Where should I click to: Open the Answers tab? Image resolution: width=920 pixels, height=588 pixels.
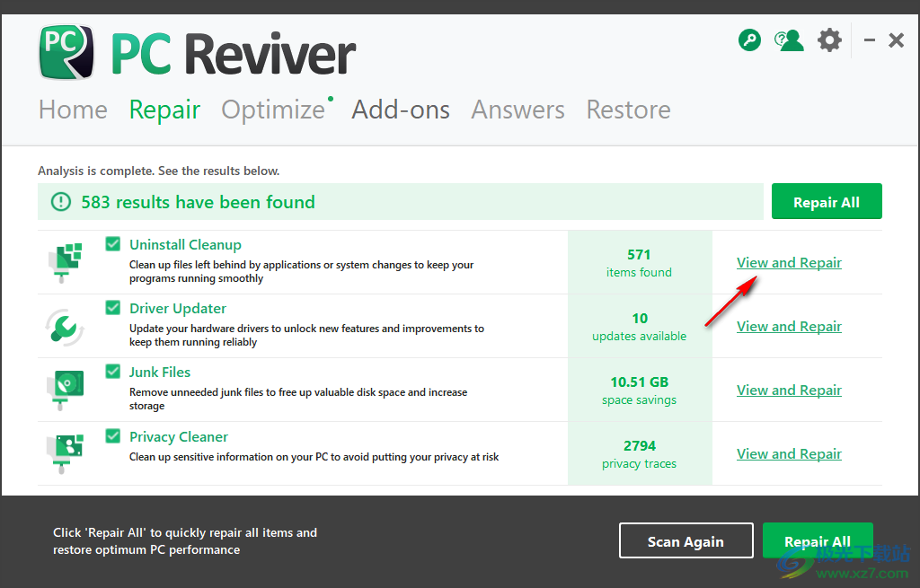[518, 110]
